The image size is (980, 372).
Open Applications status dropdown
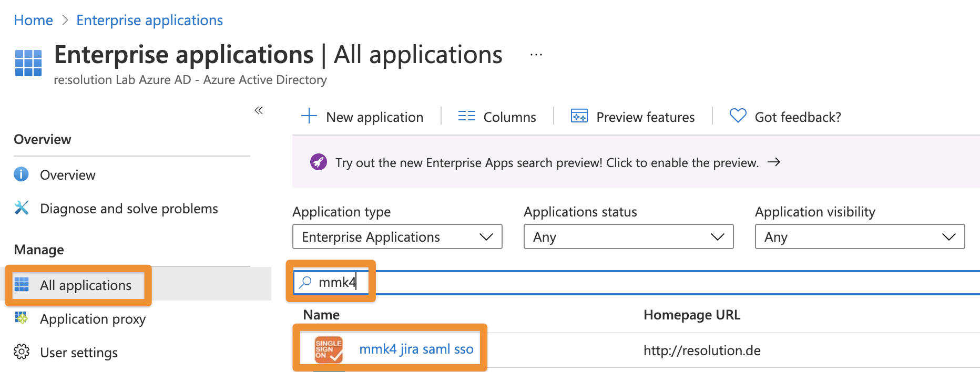click(628, 237)
